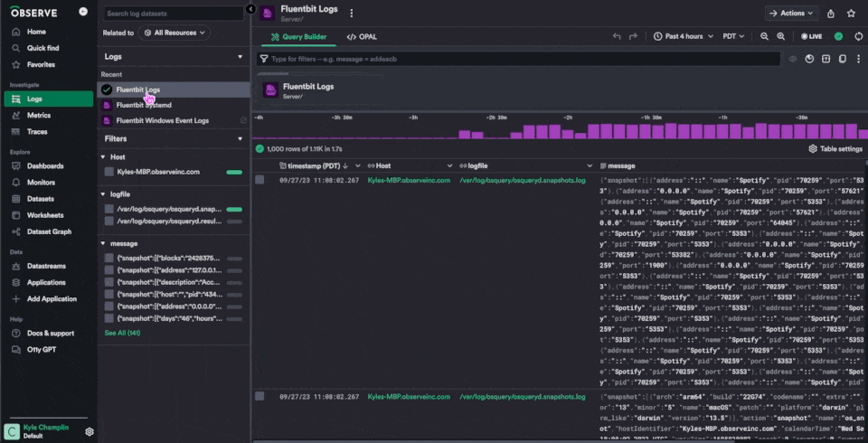This screenshot has width=868, height=443.
Task: Open Monitors bell icon
Action: [x=16, y=183]
